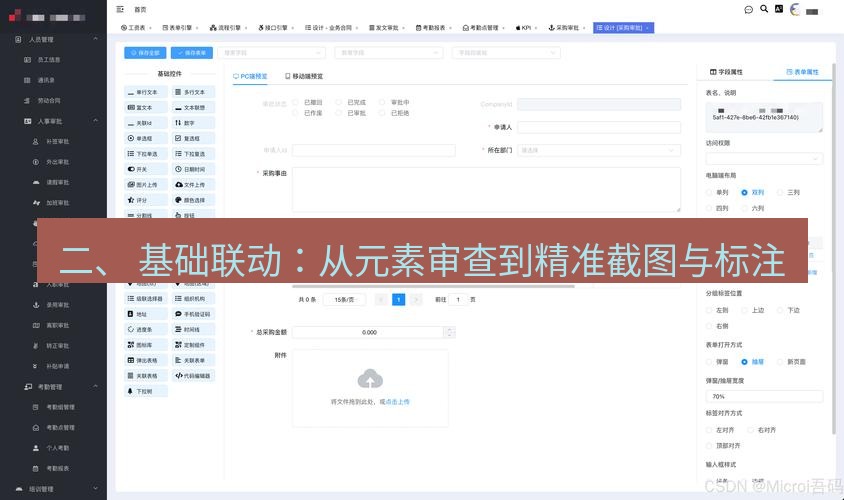The height and width of the screenshot is (500, 844).
Task: Select the 已撤回 status radio button
Action: (x=296, y=102)
